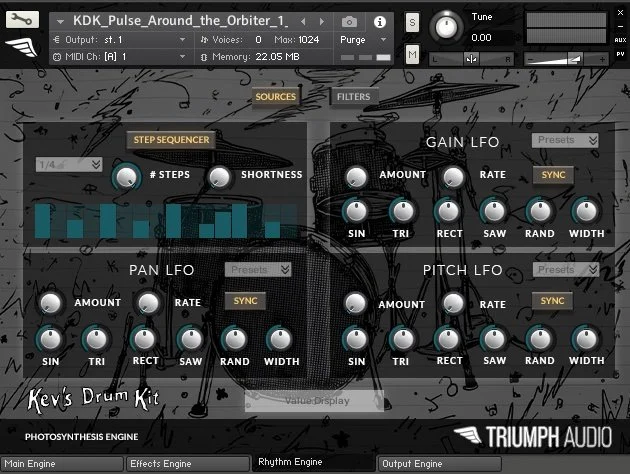Go to previous instrument preset arrow
630x474 pixels.
303,21
